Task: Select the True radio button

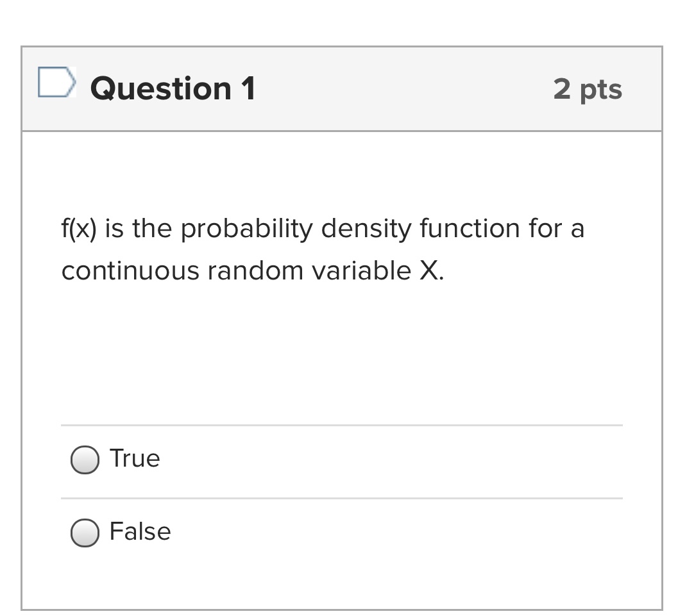Action: point(84,459)
